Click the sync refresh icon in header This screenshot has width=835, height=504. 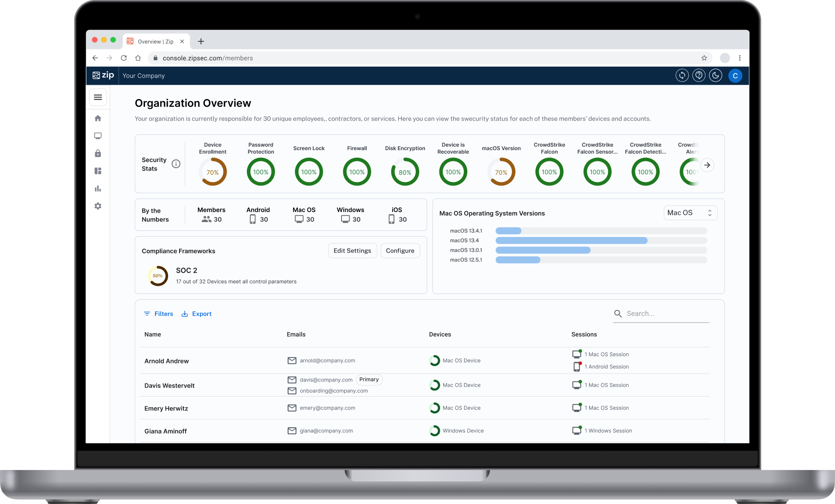[682, 75]
